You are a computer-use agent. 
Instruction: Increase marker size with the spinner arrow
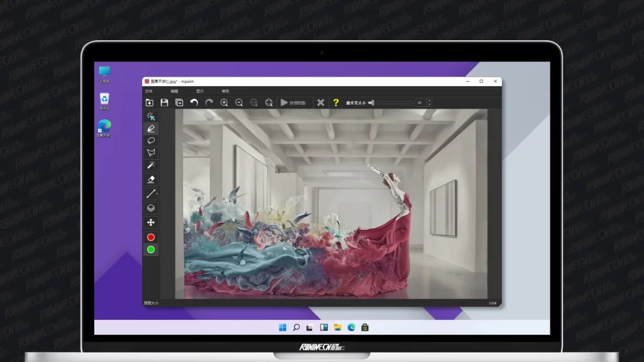point(429,101)
